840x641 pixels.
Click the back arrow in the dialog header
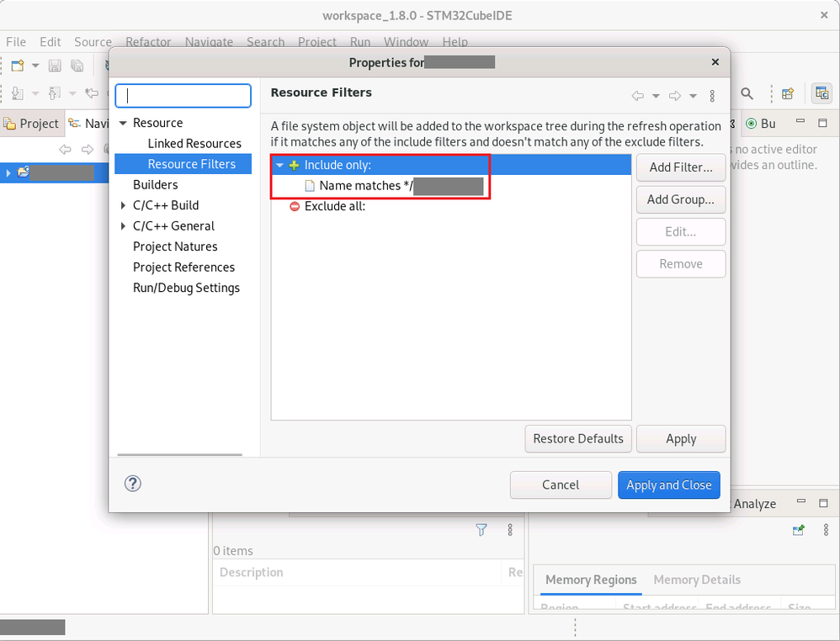click(637, 96)
